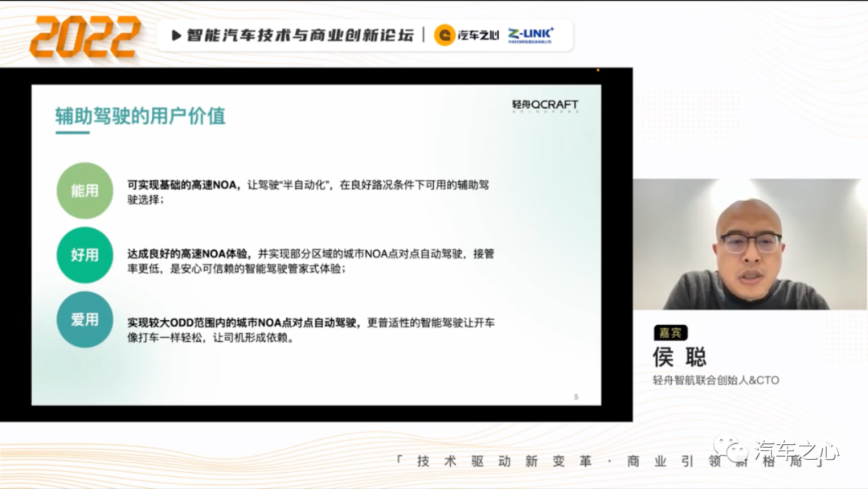Click the play triangle before the forum title
Screen dimensions: 868x489
(x=176, y=35)
